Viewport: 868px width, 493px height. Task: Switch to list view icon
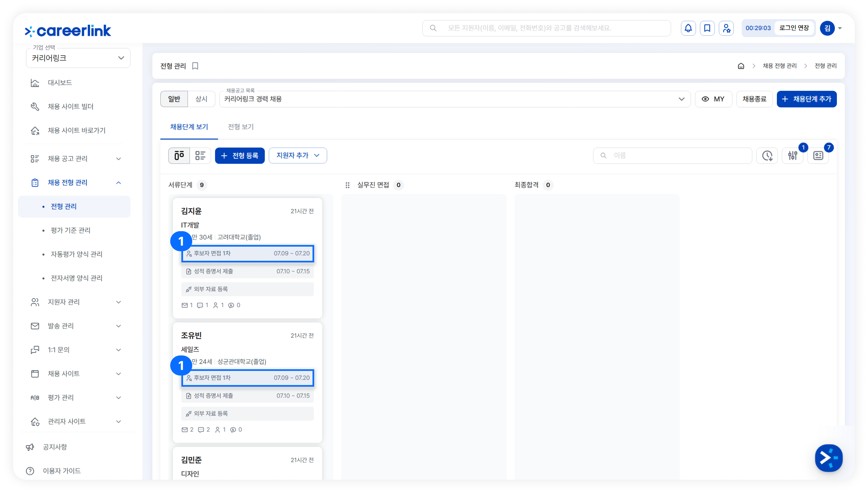[200, 155]
